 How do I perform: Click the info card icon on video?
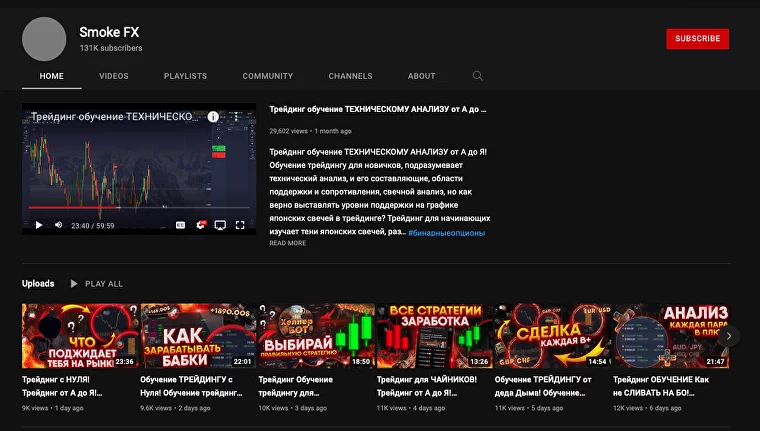tap(213, 117)
